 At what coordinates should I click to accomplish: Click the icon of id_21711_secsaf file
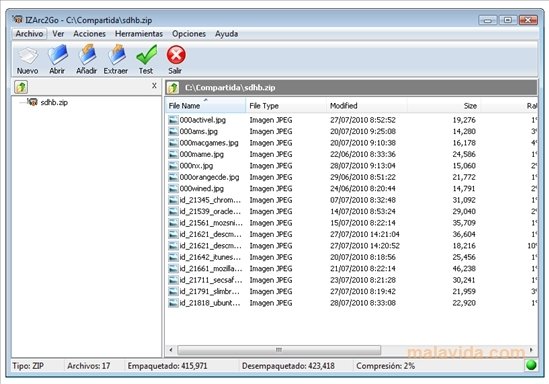pos(173,280)
